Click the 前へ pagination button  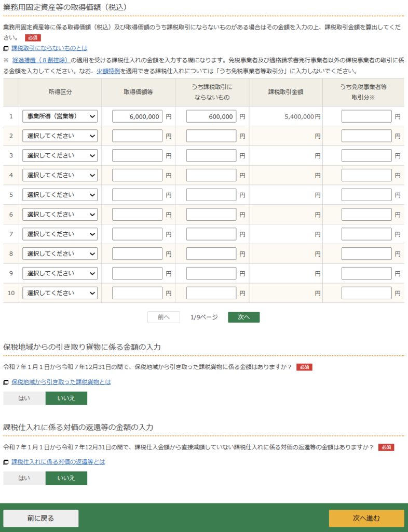click(164, 317)
